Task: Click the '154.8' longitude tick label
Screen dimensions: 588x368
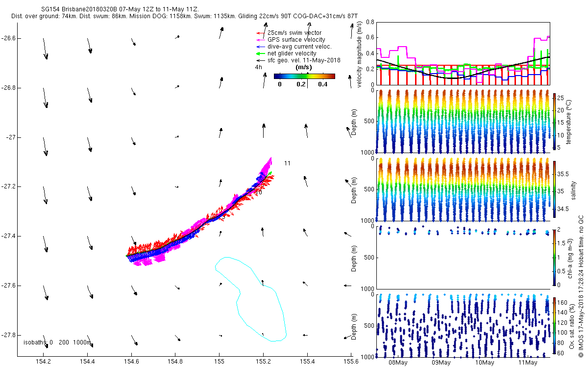Action: coord(175,363)
